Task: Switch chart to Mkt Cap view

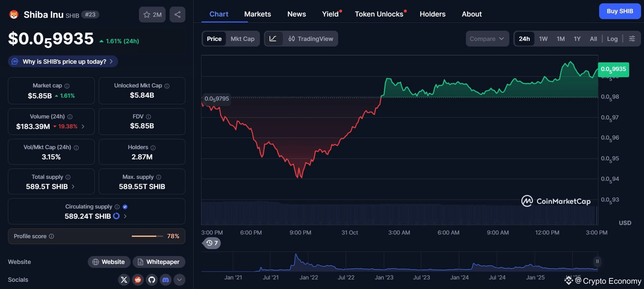Action: click(242, 39)
